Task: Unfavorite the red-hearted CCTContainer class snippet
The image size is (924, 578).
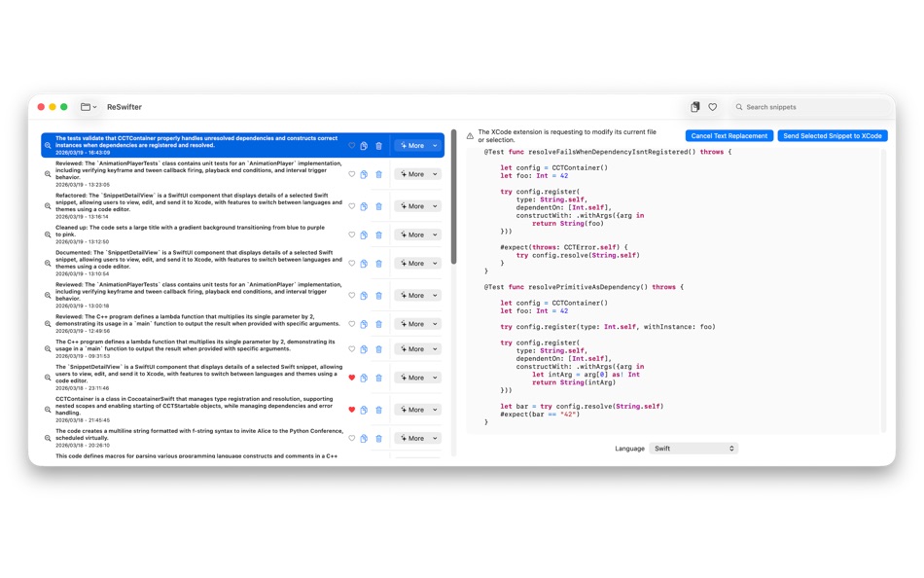Action: (353, 409)
